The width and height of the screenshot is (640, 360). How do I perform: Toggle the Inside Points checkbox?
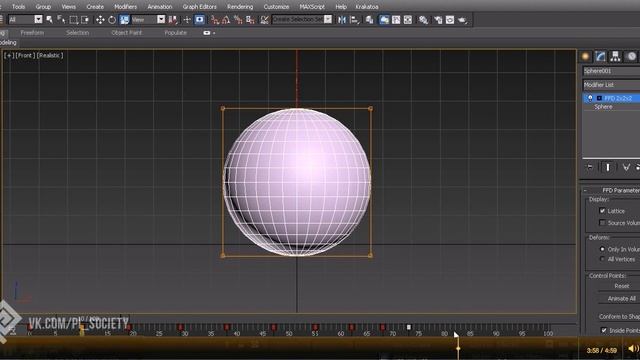coord(604,330)
